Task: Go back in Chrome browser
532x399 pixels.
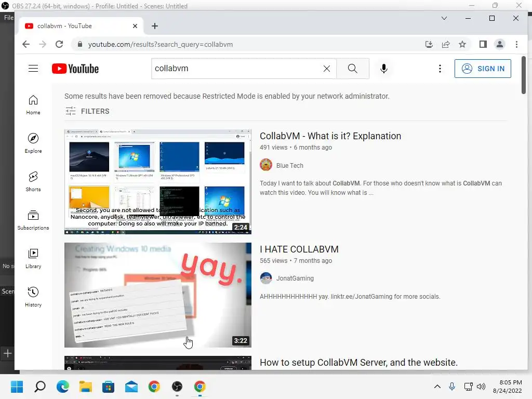Action: coord(26,45)
